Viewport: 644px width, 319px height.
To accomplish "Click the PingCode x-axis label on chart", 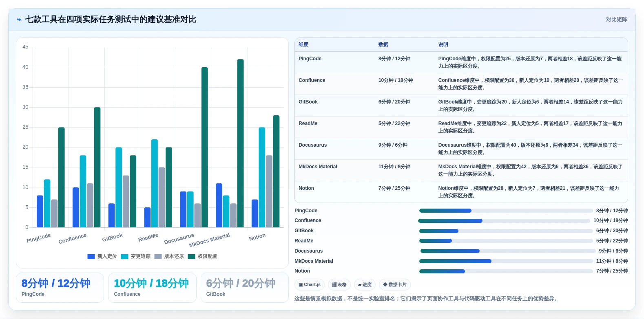I will [39, 238].
